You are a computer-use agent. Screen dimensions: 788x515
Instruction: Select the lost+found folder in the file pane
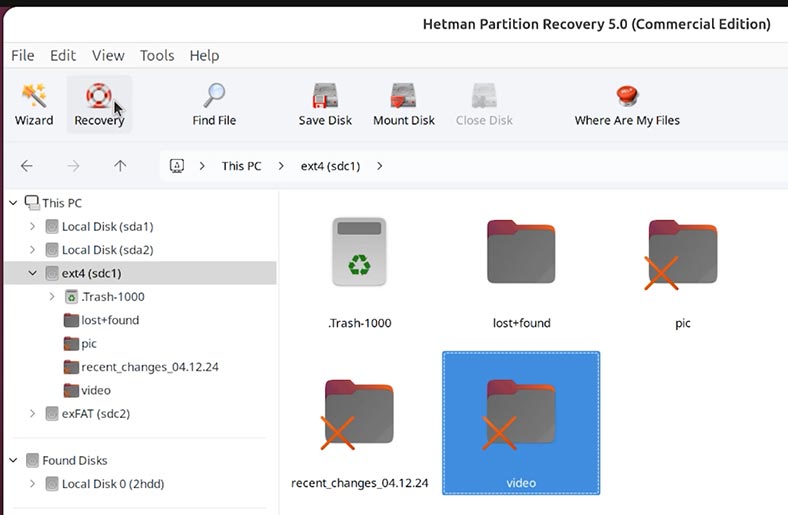(x=521, y=273)
